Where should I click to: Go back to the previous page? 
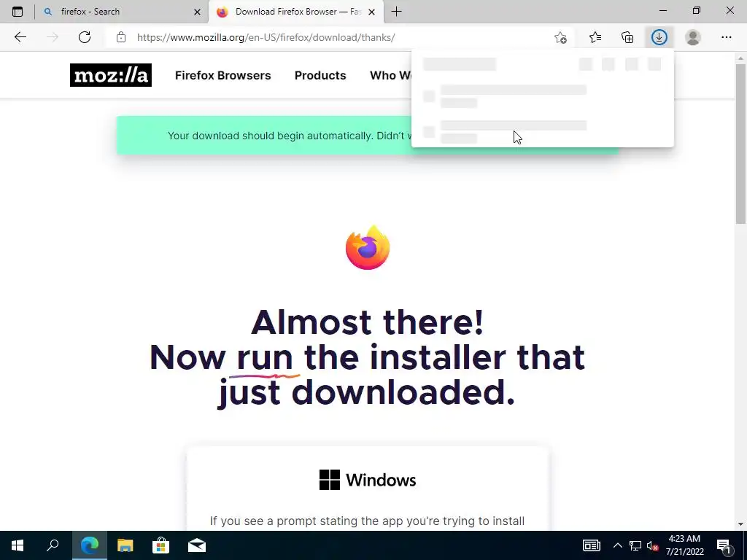pyautogui.click(x=20, y=37)
